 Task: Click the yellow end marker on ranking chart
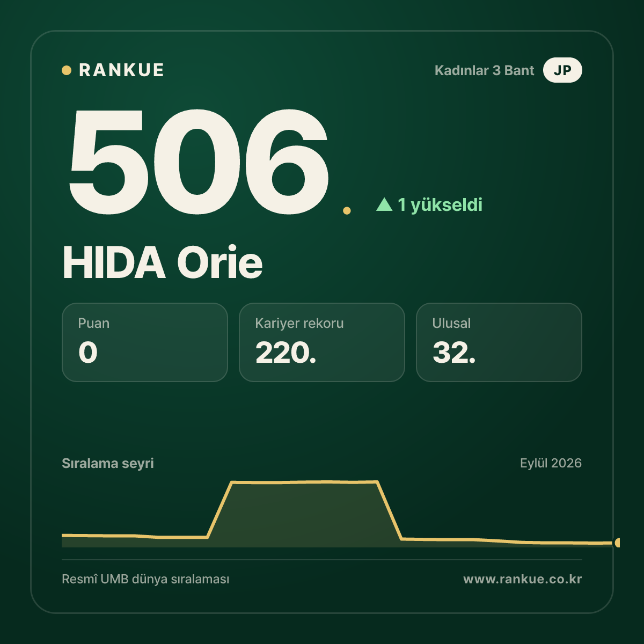(617, 543)
